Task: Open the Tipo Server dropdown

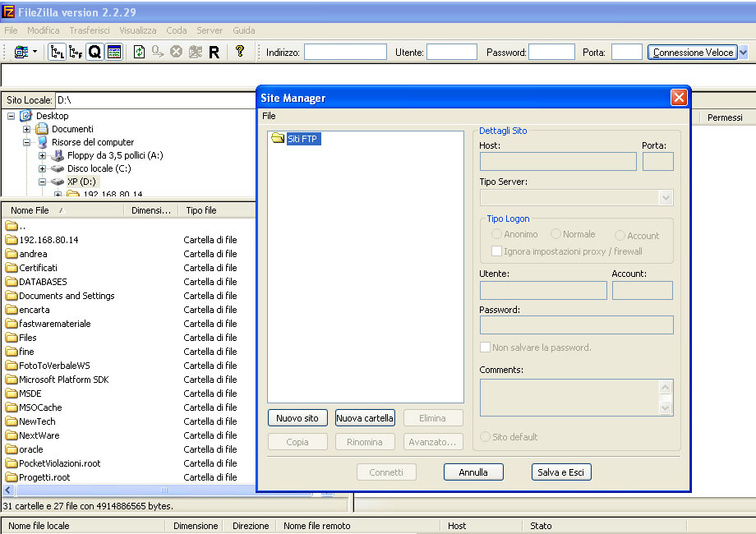Action: [x=666, y=198]
